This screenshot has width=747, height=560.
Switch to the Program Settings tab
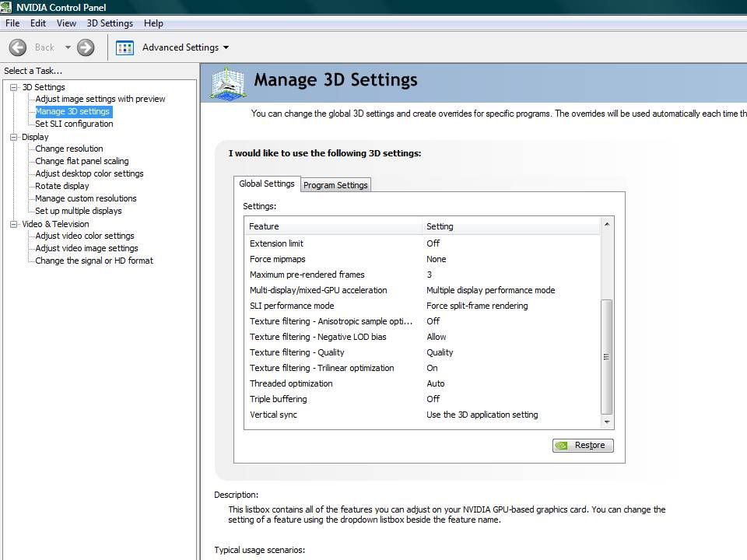coord(335,185)
